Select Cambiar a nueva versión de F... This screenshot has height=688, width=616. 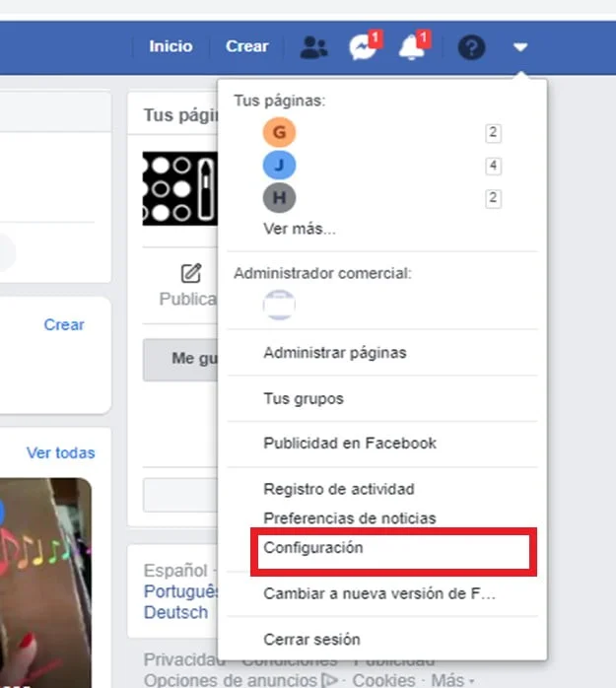(379, 593)
